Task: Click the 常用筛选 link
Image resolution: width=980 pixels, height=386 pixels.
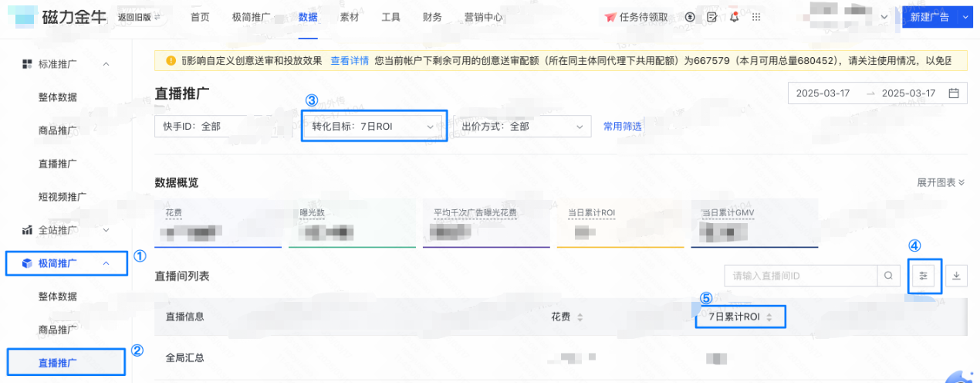Action: coord(623,126)
